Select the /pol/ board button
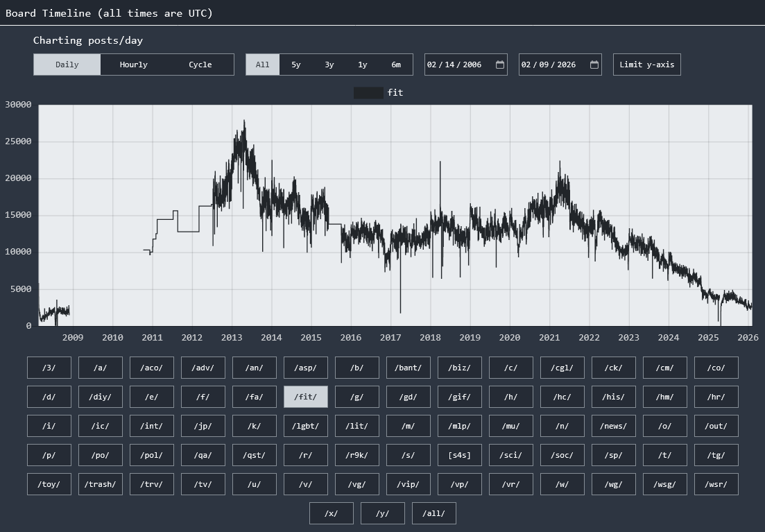 152,456
